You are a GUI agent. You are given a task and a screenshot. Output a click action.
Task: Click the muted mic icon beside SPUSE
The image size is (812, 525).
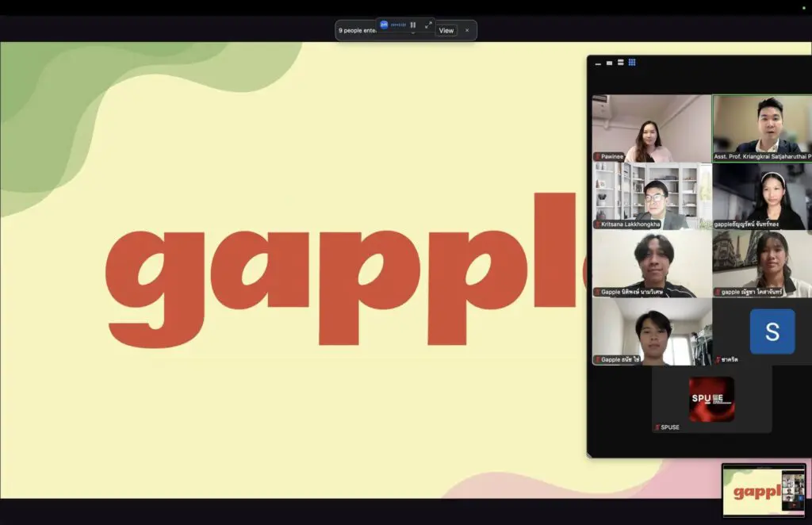657,427
